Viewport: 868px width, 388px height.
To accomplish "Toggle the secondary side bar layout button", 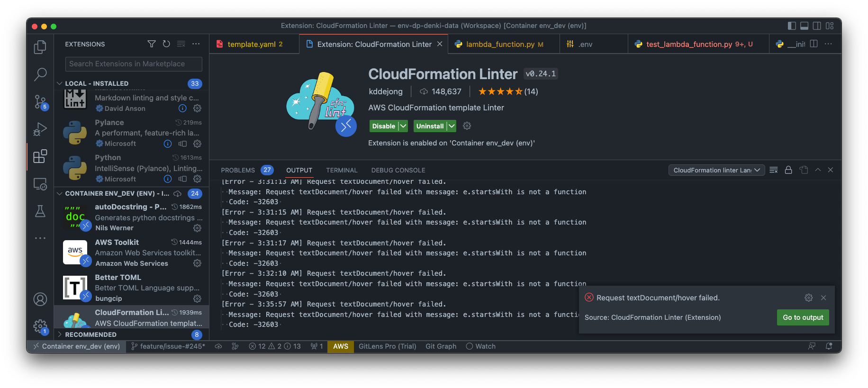I will click(x=817, y=26).
